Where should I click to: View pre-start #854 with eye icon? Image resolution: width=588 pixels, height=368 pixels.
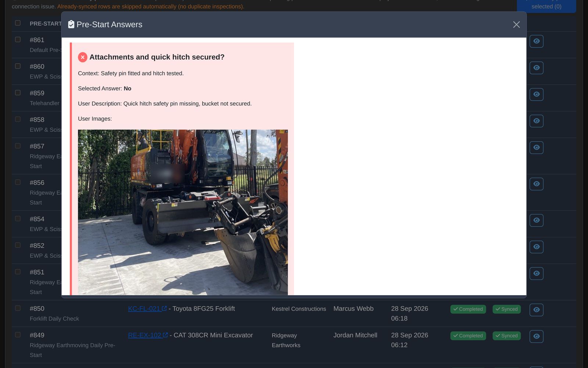point(537,220)
